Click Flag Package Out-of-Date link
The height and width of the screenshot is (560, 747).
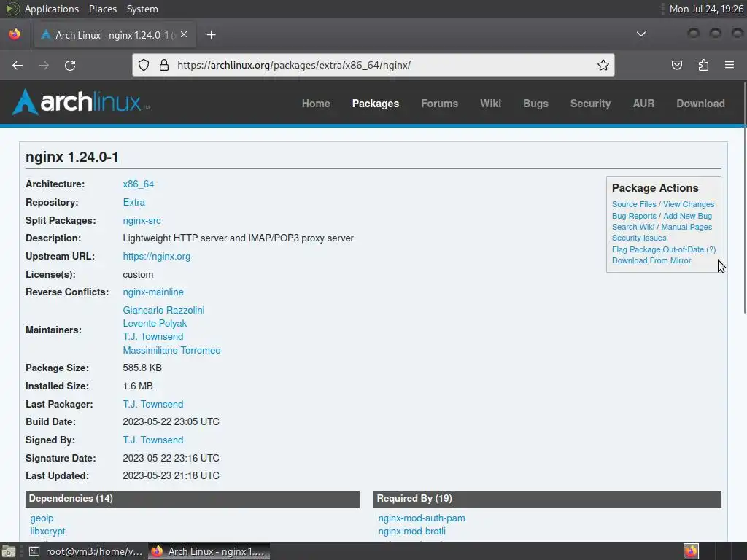658,249
